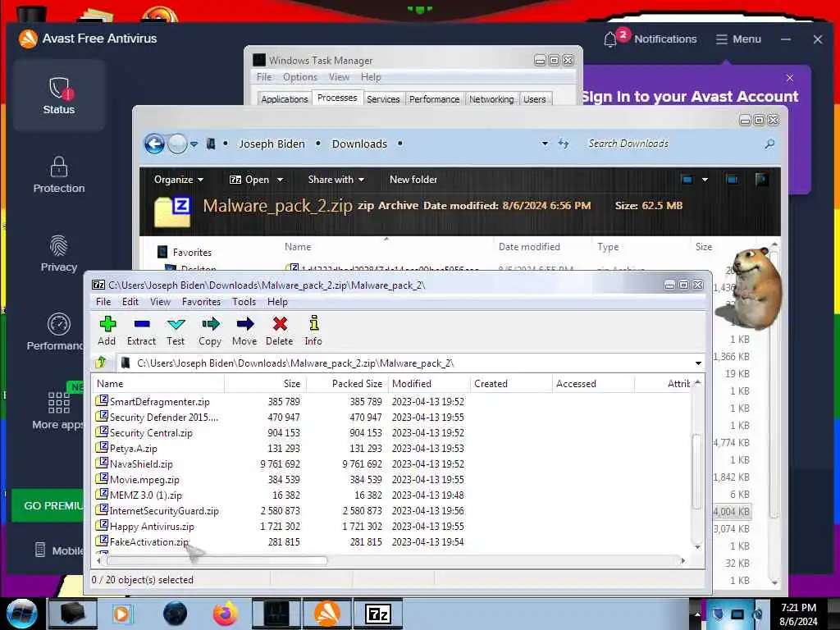This screenshot has width=840, height=630.
Task: Click the Move icon in 7-Zip
Action: pyautogui.click(x=244, y=331)
